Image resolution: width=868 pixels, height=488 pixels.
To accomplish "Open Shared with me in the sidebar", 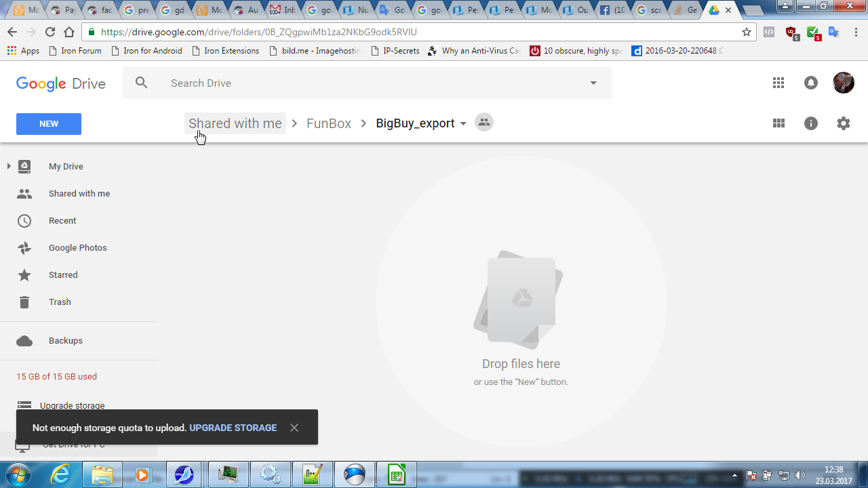I will (x=79, y=194).
